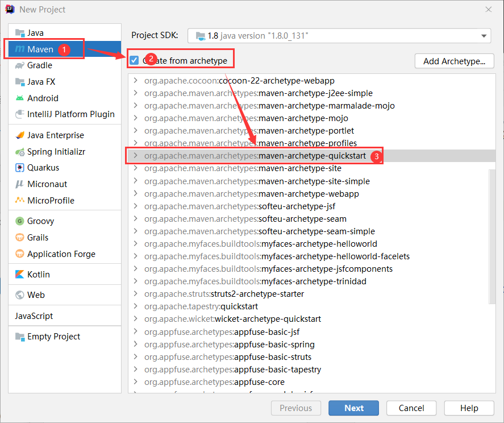
Task: Select maven-archetype-profiles archetype row
Action: pyautogui.click(x=312, y=143)
